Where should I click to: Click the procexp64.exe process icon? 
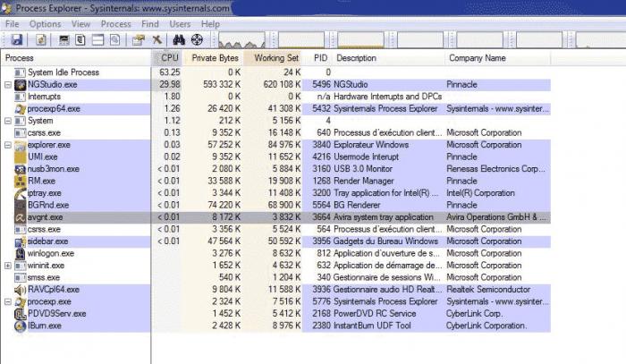pos(20,108)
